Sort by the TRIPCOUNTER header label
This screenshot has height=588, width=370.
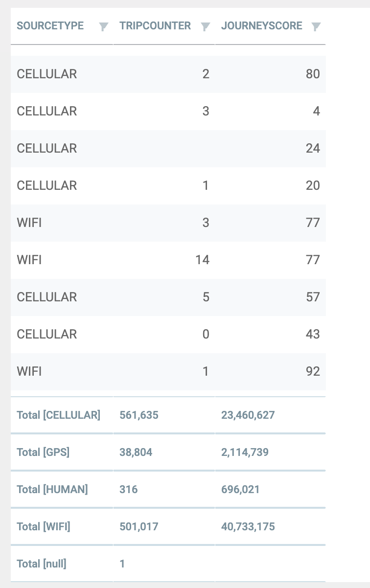[155, 26]
